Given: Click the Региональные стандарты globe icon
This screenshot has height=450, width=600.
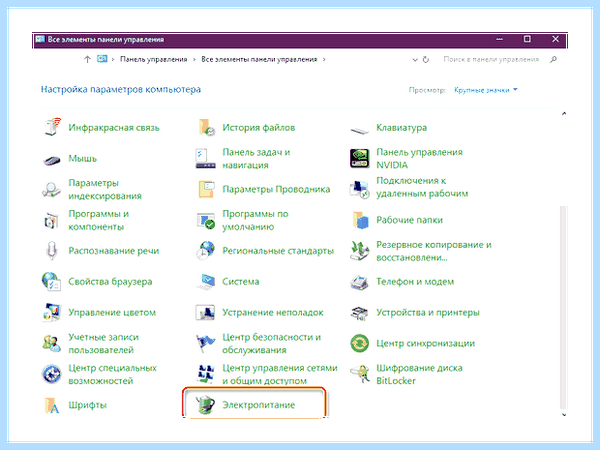Looking at the screenshot, I should click(x=206, y=251).
